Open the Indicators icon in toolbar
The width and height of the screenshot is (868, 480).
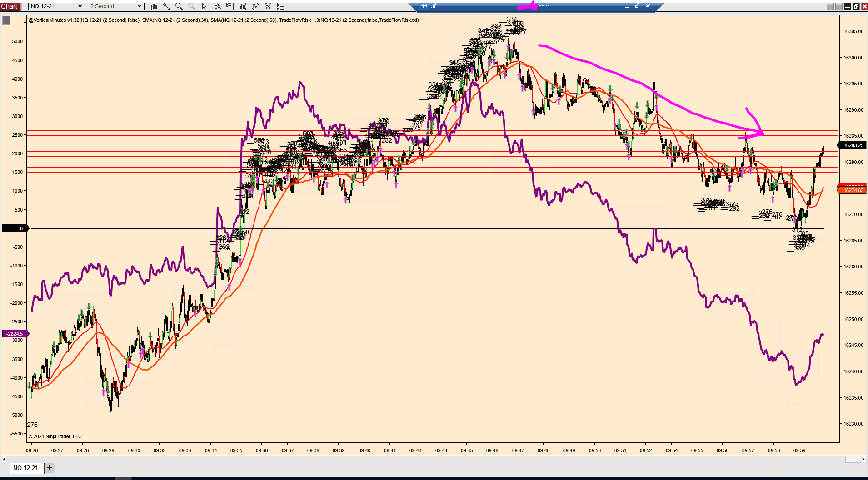[242, 6]
